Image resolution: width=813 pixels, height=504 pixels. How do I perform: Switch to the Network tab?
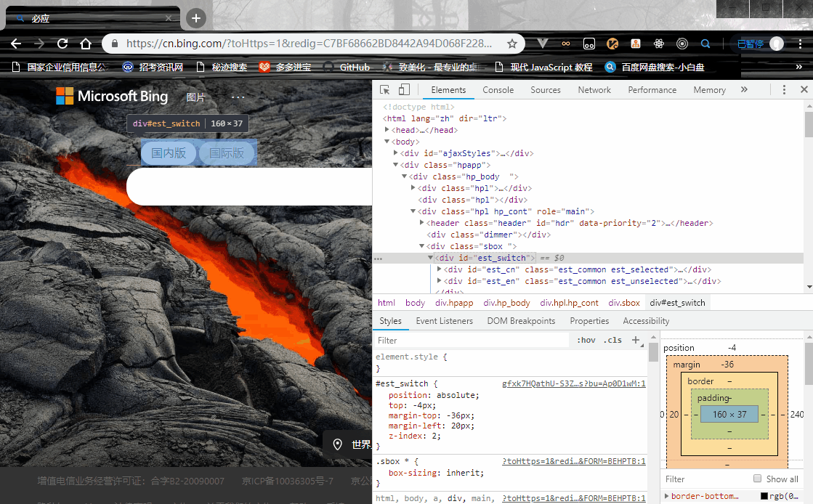point(594,90)
